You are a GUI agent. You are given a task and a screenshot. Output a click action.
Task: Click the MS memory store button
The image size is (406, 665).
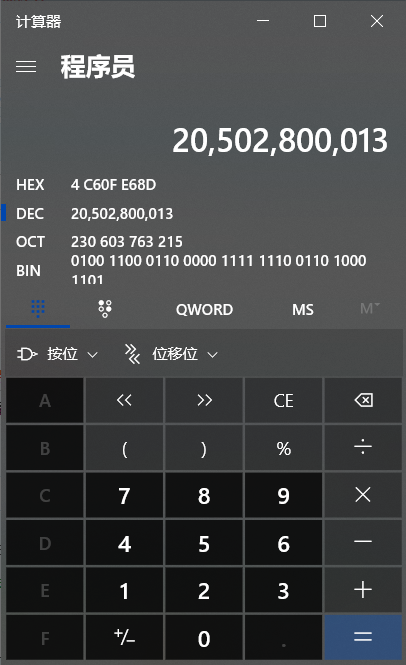pos(302,310)
